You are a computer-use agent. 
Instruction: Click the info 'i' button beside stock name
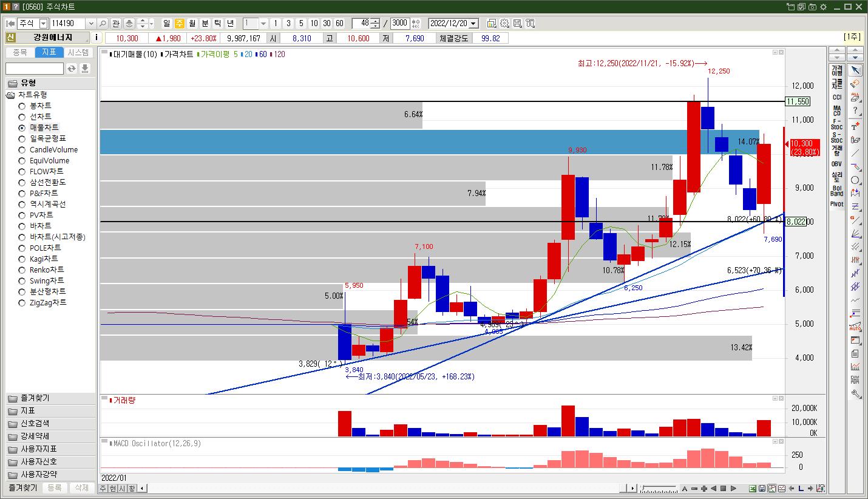[x=97, y=38]
